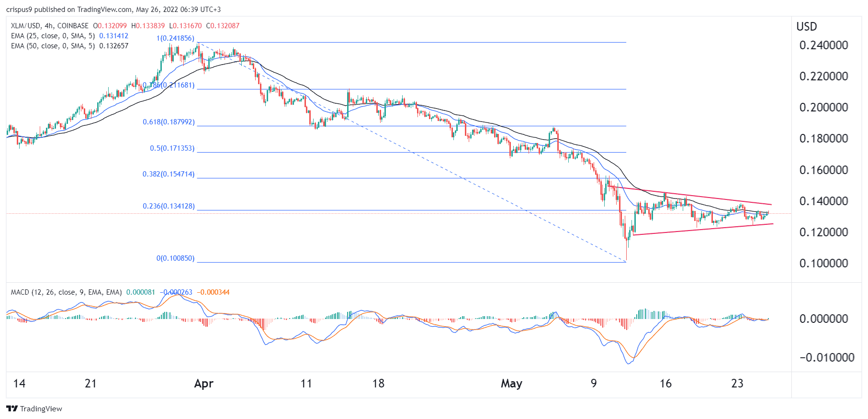Click the 0.120000 price axis label

click(823, 232)
